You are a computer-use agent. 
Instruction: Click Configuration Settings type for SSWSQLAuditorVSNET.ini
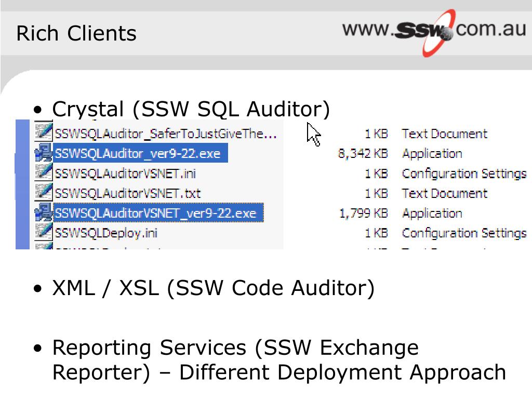pos(464,174)
